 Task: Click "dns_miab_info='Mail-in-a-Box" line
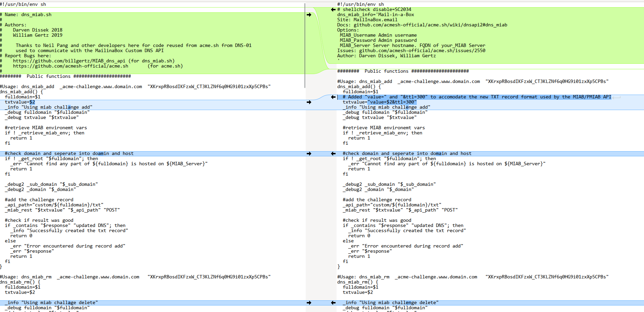(376, 15)
